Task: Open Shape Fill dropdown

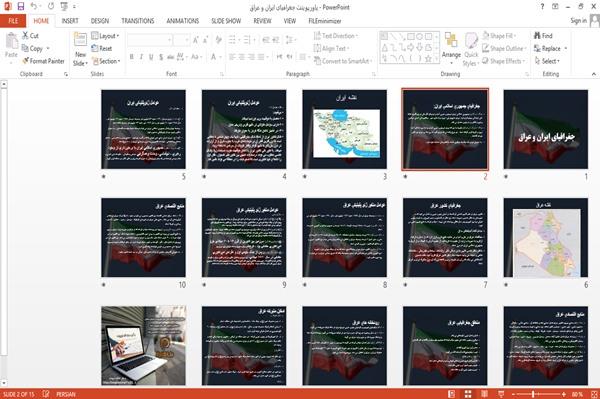Action: click(x=499, y=36)
